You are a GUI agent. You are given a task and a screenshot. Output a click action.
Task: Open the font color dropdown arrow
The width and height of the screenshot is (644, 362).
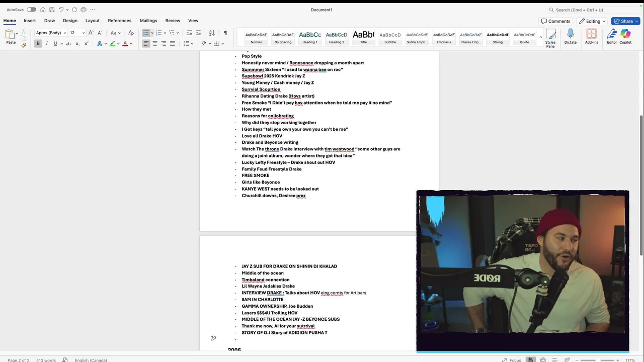click(x=131, y=44)
